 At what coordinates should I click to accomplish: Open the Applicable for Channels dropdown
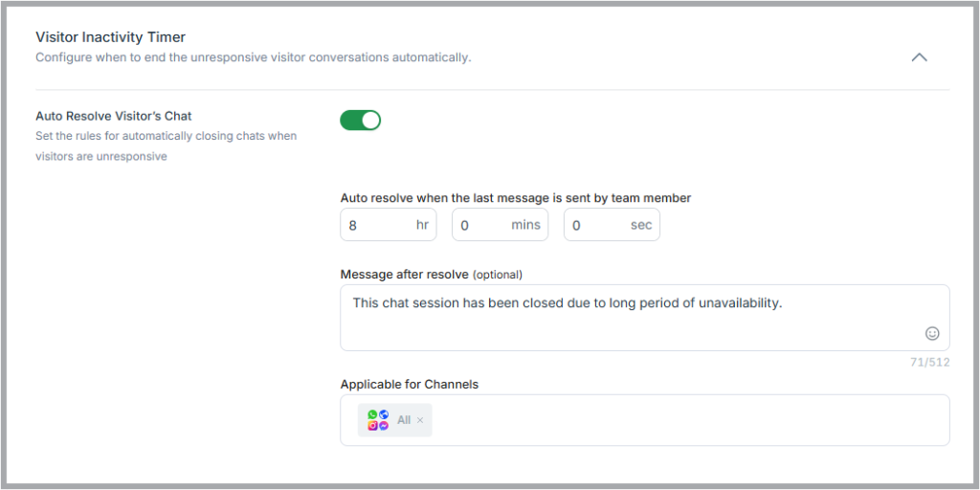click(x=644, y=420)
